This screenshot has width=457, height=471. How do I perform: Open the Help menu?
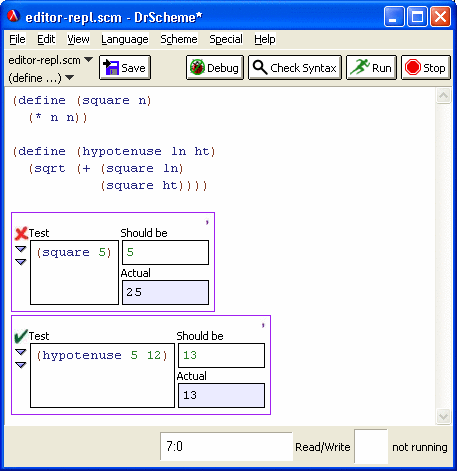click(265, 39)
